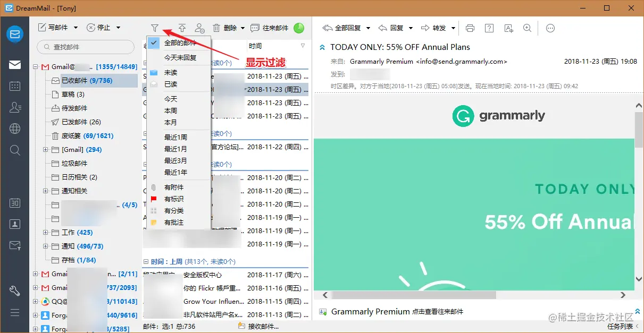The width and height of the screenshot is (644, 333).
Task: Click the text encoding A icon
Action: pyautogui.click(x=508, y=28)
